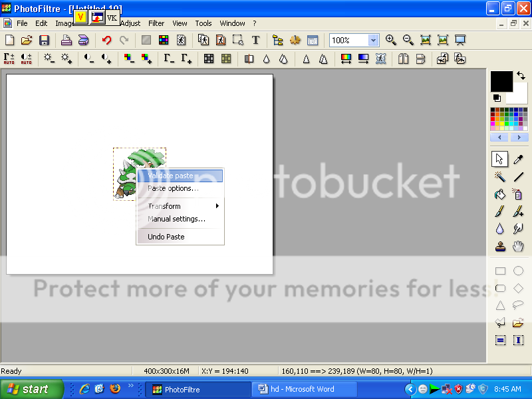Open the zoom percentage dropdown
Image resolution: width=532 pixels, height=399 pixels.
tap(373, 41)
